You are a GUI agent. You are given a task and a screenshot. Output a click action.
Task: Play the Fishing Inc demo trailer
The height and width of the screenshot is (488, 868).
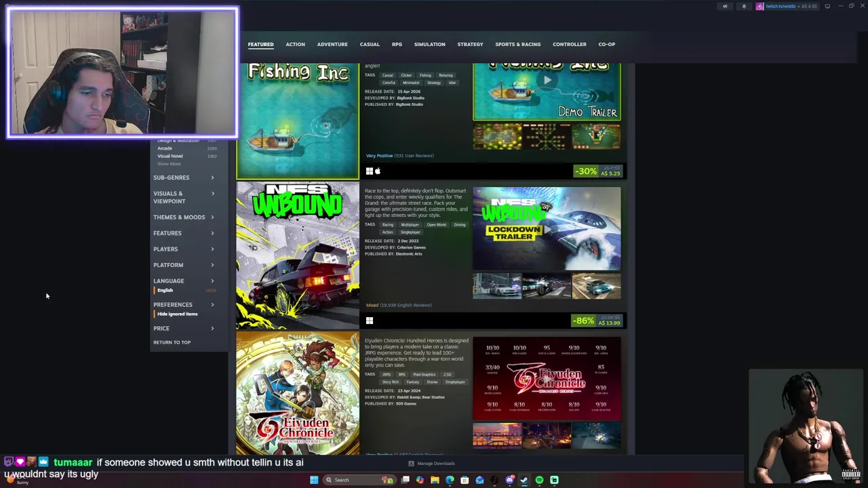547,81
